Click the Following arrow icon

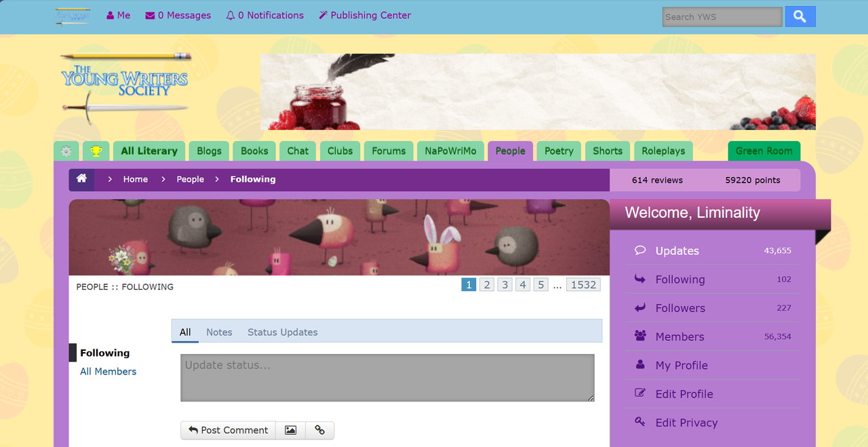[640, 278]
